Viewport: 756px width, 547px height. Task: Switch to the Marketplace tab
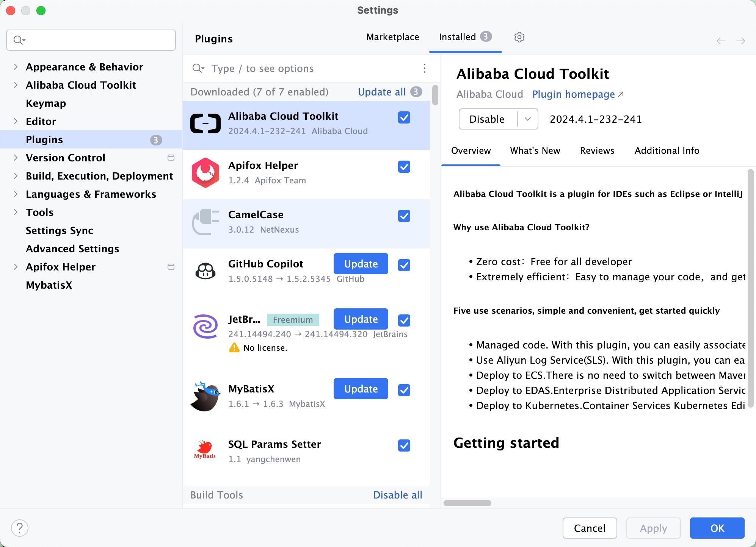[392, 37]
